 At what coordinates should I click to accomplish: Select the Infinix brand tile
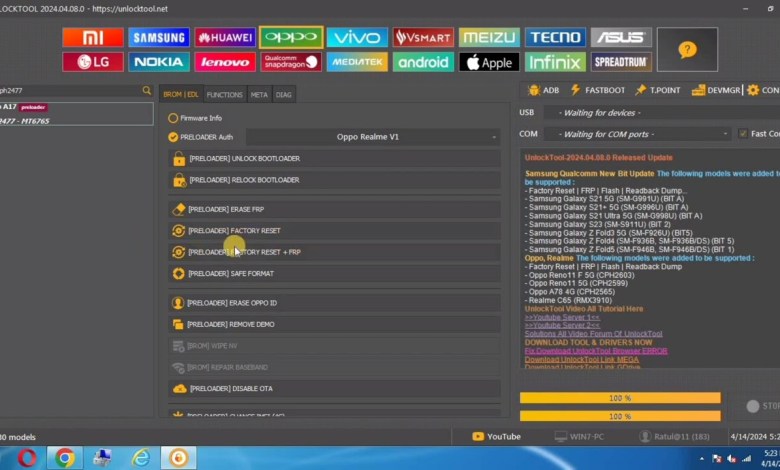pyautogui.click(x=555, y=62)
